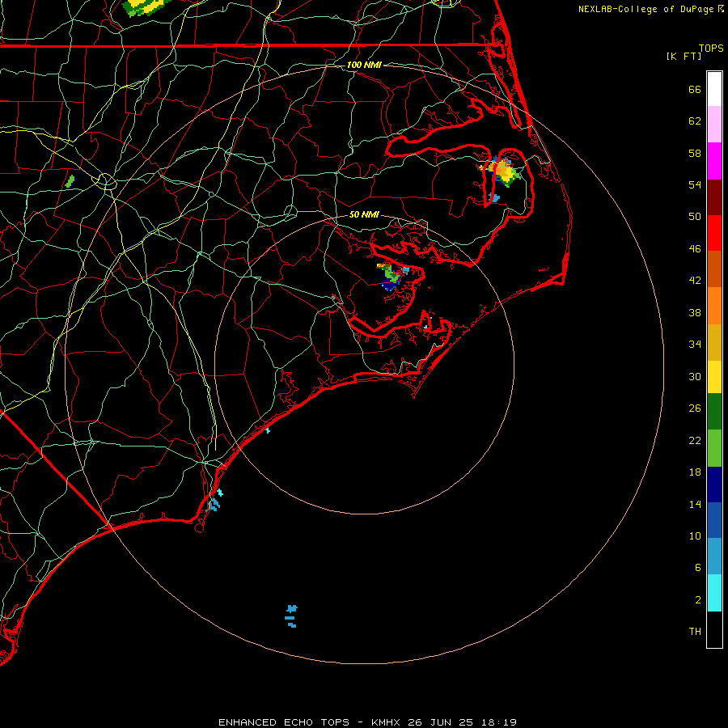This screenshot has height=728, width=728.
Task: Select the light green 22 K FT swatch
Action: pyautogui.click(x=714, y=448)
